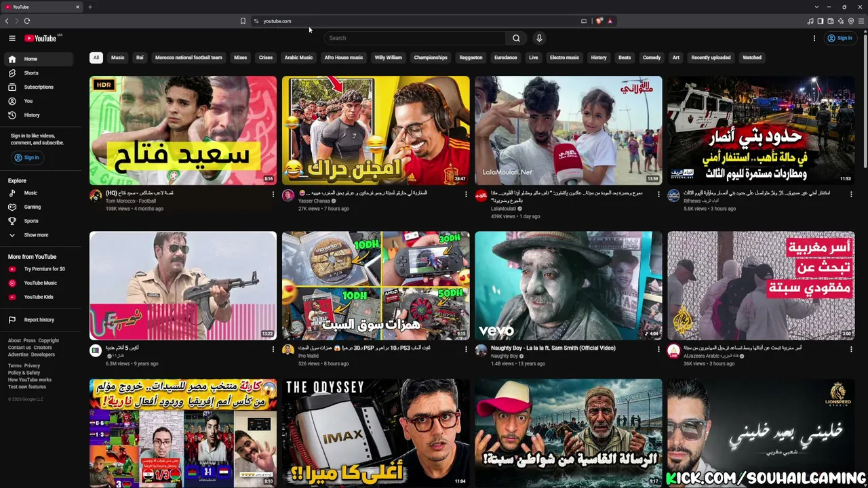Open the IMAX Odyssey video thumbnail
The width and height of the screenshot is (868, 488).
pyautogui.click(x=376, y=433)
